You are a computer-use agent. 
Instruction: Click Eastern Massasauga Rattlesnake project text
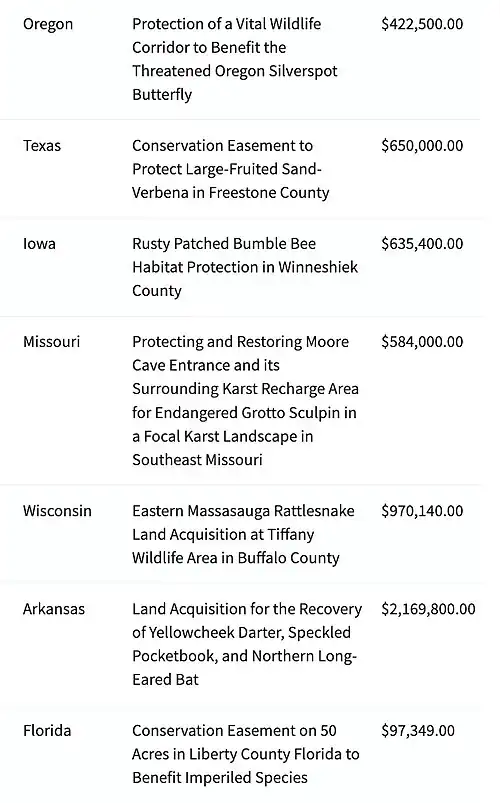[x=243, y=534]
